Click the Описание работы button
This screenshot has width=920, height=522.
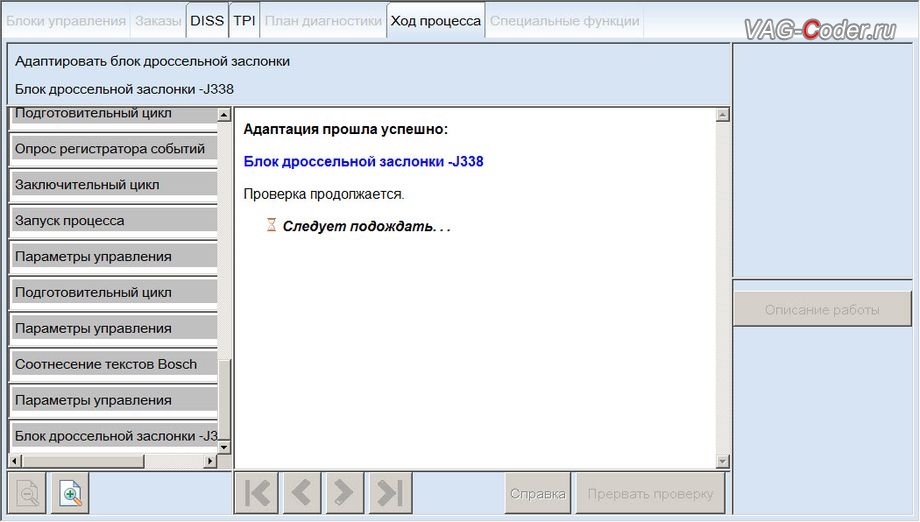coord(822,310)
